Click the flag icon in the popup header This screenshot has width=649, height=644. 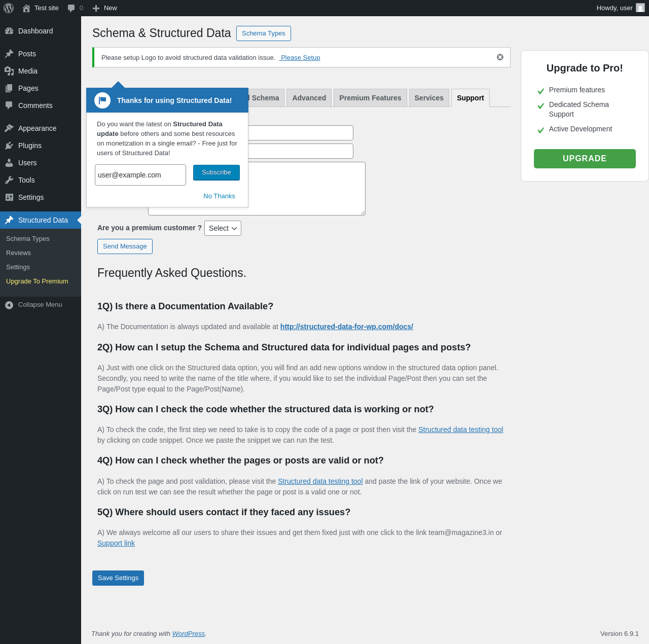pyautogui.click(x=102, y=100)
